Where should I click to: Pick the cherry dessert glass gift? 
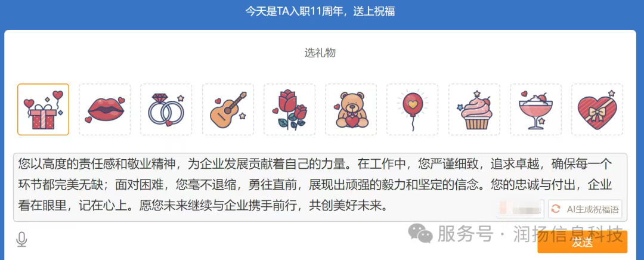click(536, 110)
